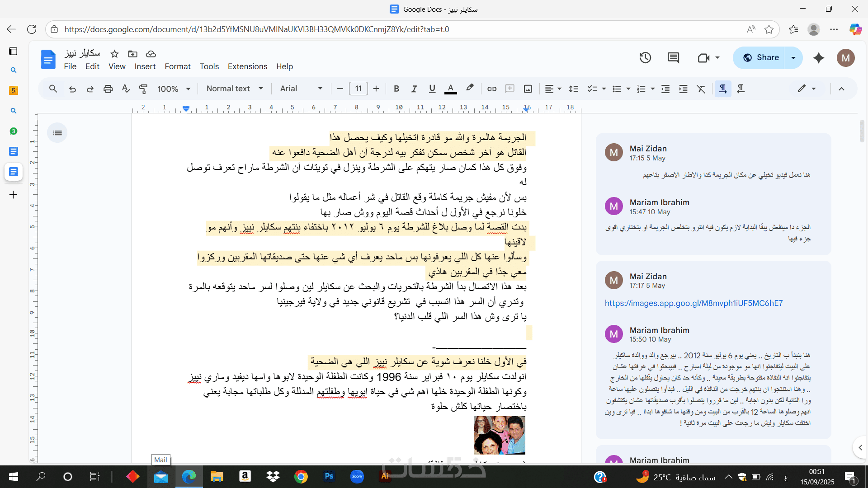This screenshot has width=868, height=488.
Task: Click the clear formatting icon
Action: 701,89
